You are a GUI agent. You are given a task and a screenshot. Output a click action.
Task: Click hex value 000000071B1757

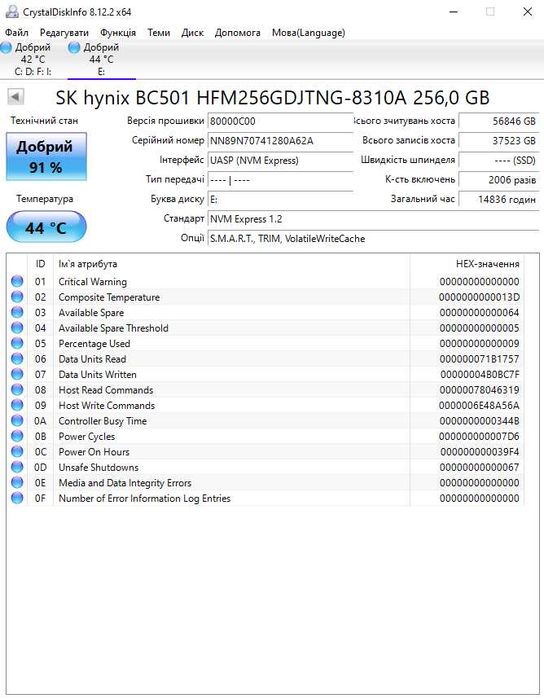pos(479,359)
